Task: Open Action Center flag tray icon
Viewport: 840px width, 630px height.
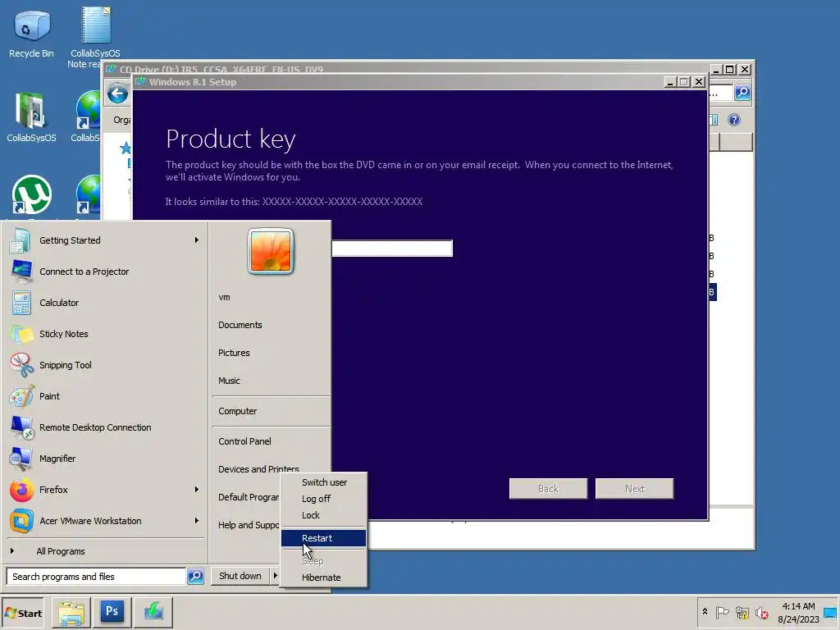Action: (x=722, y=612)
